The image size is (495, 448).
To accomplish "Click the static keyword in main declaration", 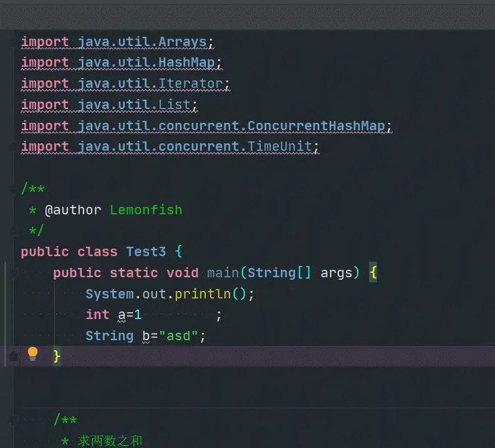I will pos(134,273).
